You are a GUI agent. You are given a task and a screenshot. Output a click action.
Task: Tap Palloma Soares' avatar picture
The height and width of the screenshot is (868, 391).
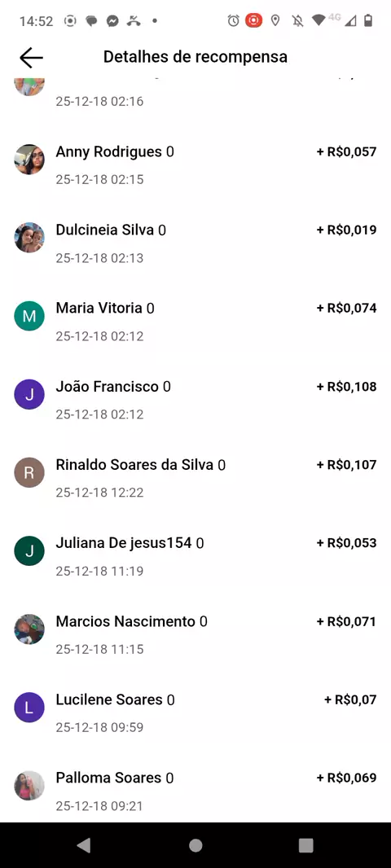[29, 785]
